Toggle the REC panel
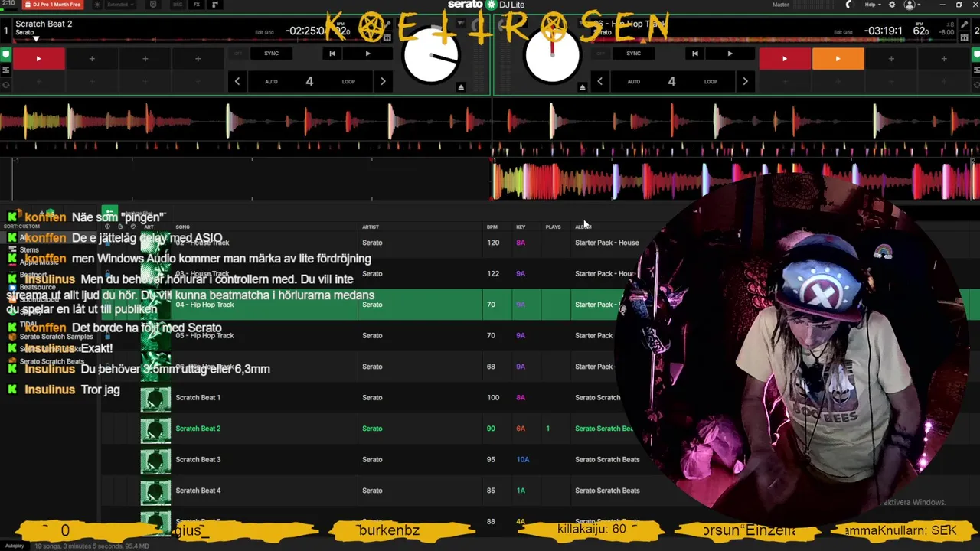Screen dimensions: 980x551 click(178, 5)
